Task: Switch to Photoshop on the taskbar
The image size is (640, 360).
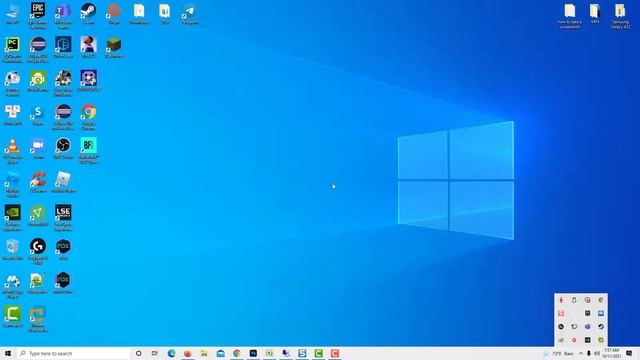Action: pyautogui.click(x=253, y=353)
